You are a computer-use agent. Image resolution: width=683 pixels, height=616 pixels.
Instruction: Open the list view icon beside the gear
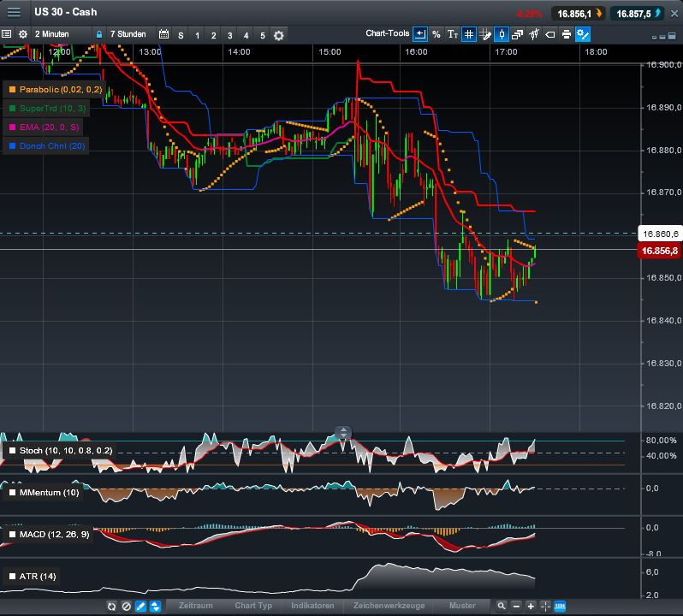click(x=7, y=34)
